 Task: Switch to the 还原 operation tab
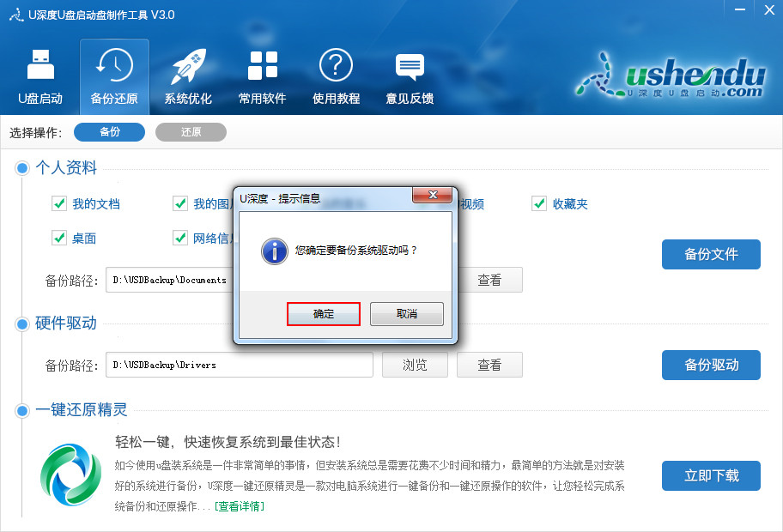click(191, 132)
